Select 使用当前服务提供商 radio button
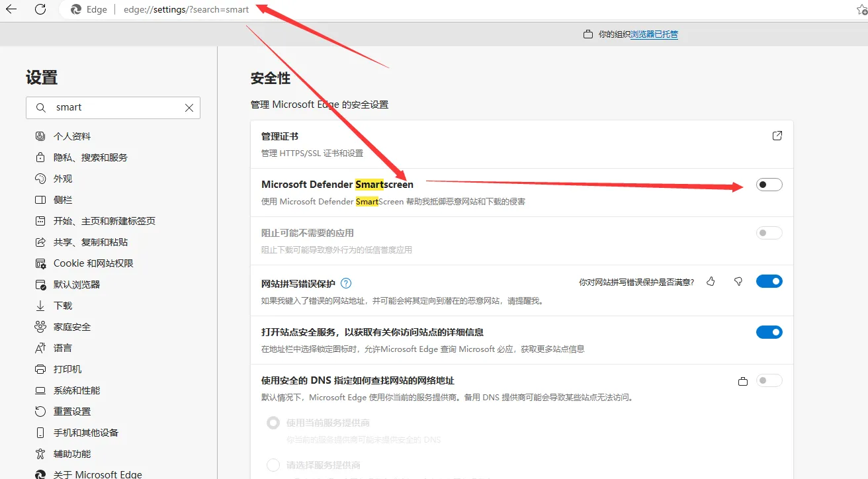868x479 pixels. tap(273, 423)
